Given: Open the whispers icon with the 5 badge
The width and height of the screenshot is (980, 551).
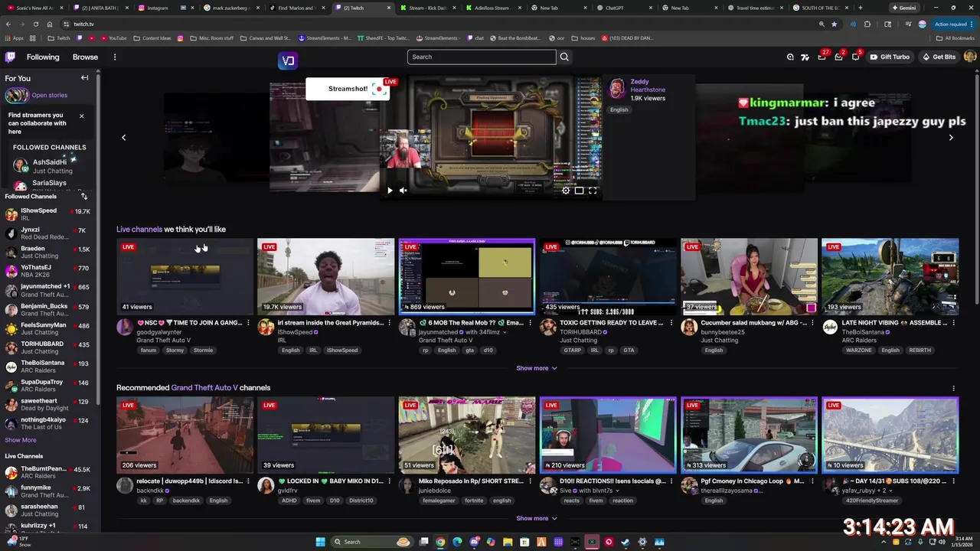Looking at the screenshot, I should [x=856, y=57].
